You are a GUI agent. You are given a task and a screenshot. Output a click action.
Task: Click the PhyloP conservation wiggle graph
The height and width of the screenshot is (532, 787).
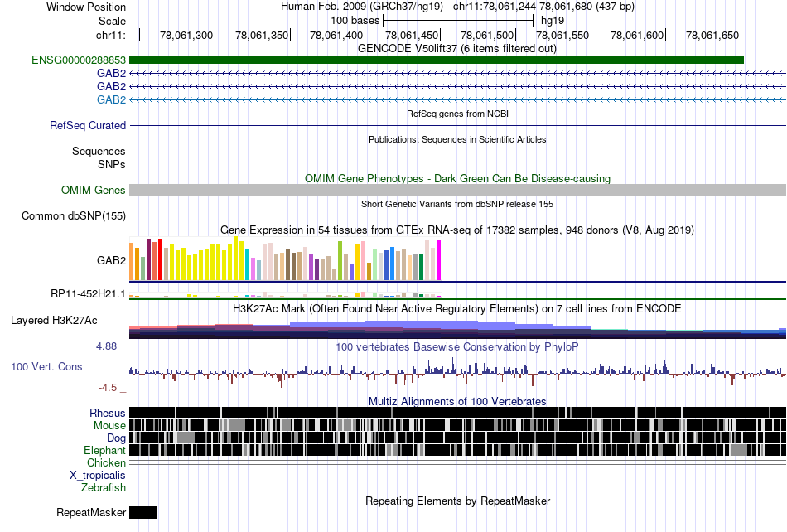pyautogui.click(x=458, y=372)
